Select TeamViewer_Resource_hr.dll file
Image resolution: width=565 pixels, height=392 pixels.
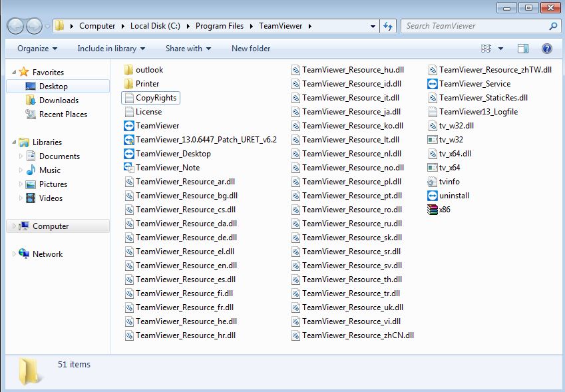tap(180, 335)
